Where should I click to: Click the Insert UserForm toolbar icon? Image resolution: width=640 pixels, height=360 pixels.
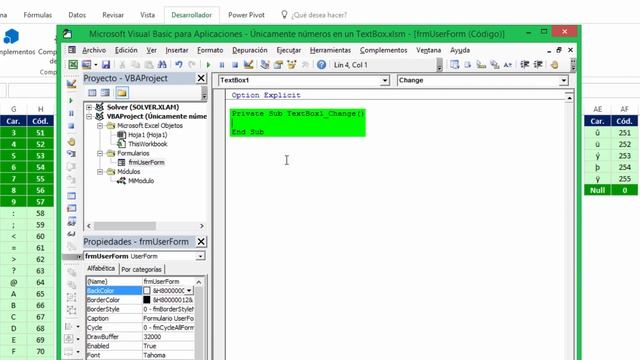86,64
